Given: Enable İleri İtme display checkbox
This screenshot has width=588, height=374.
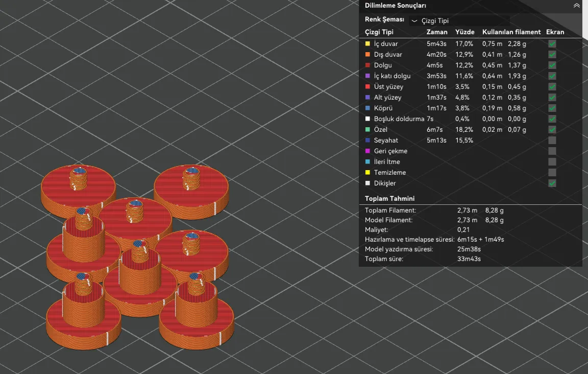Looking at the screenshot, I should tap(552, 162).
